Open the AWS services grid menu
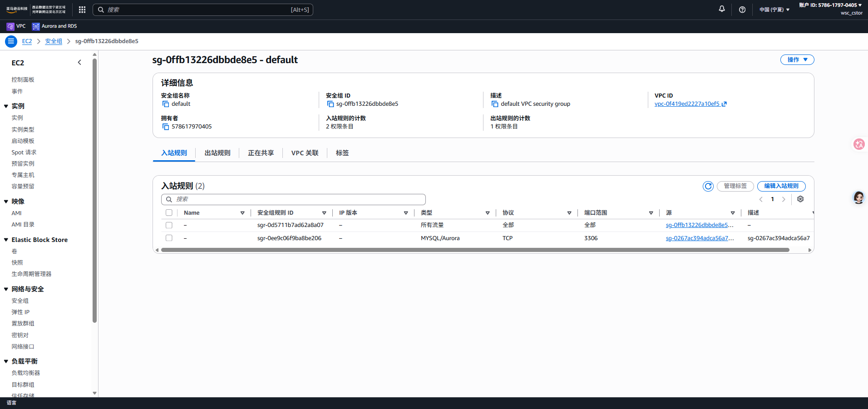Screen dimensions: 868x409 pyautogui.click(x=82, y=10)
